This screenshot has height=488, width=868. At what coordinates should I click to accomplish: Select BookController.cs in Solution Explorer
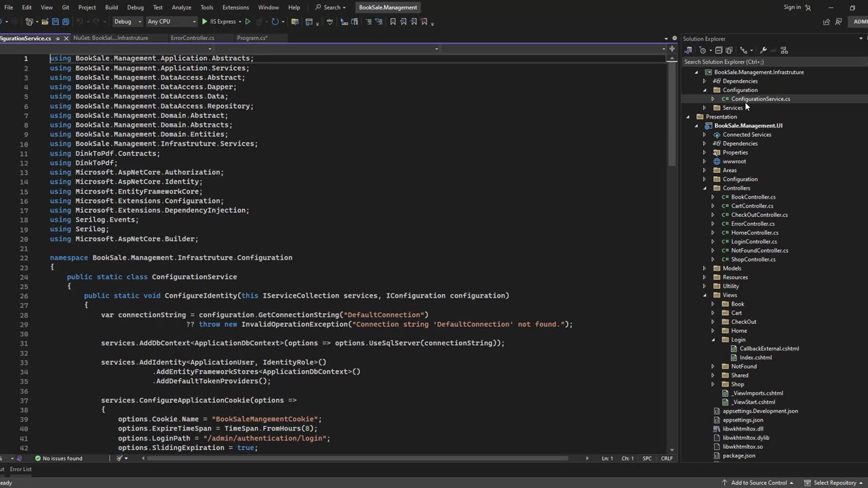753,197
